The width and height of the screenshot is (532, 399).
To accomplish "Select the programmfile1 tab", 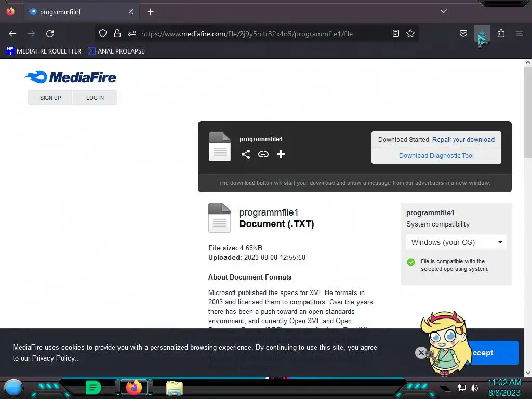I will click(x=82, y=12).
